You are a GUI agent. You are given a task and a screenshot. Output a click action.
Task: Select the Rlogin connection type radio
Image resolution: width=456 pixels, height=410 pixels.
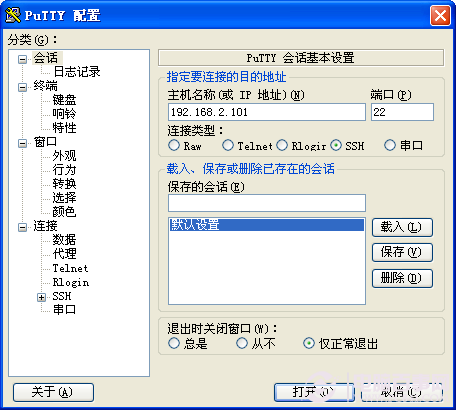point(282,145)
